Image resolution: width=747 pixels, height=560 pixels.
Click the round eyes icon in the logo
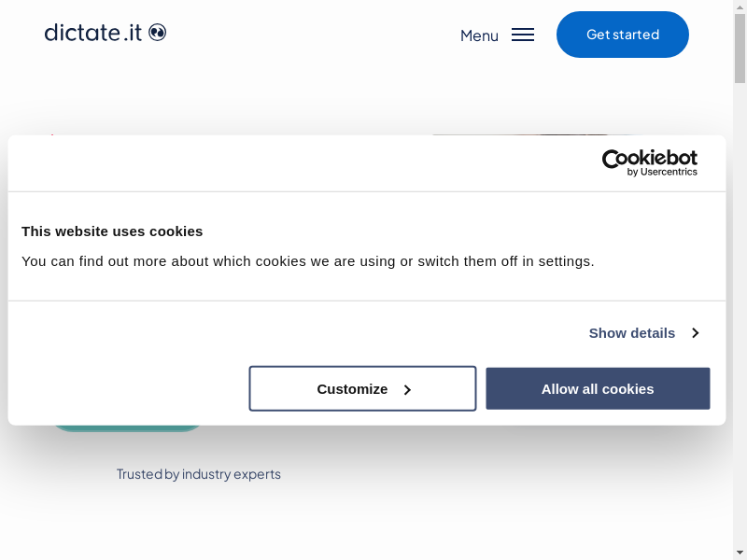tap(157, 33)
